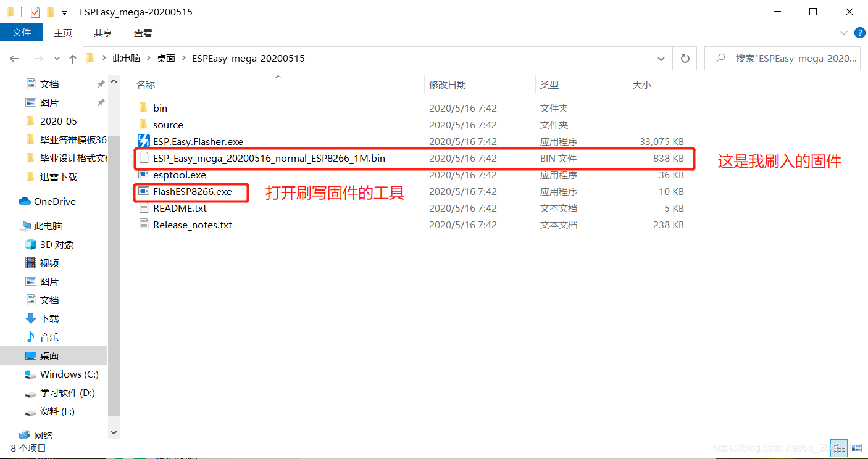Expand the ribbon chevron
The width and height of the screenshot is (868, 459).
click(844, 32)
